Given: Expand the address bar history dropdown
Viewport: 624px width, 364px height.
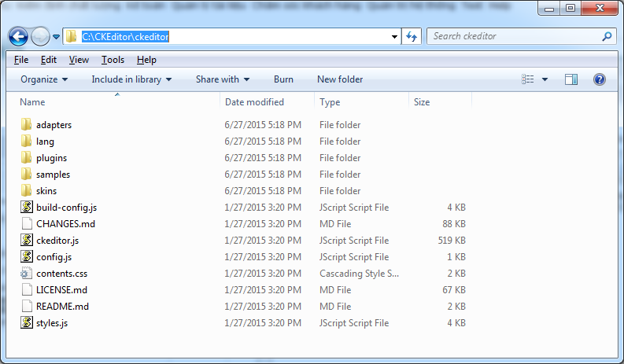Looking at the screenshot, I should [x=394, y=37].
